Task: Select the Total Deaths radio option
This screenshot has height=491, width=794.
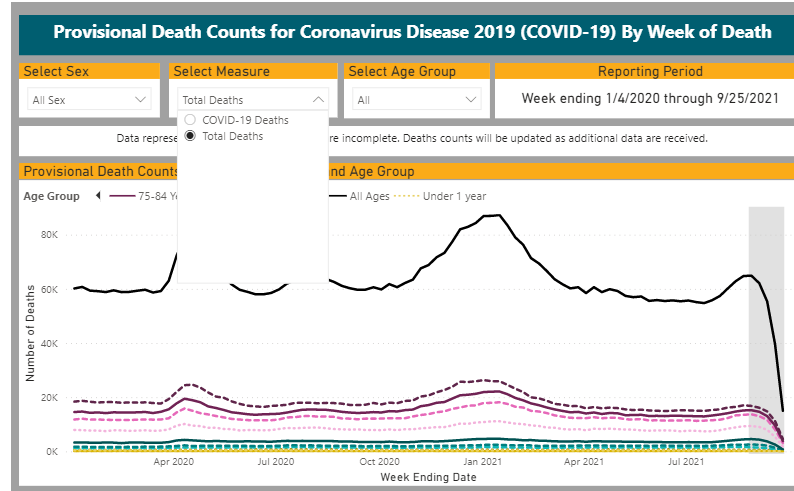Action: coord(190,136)
